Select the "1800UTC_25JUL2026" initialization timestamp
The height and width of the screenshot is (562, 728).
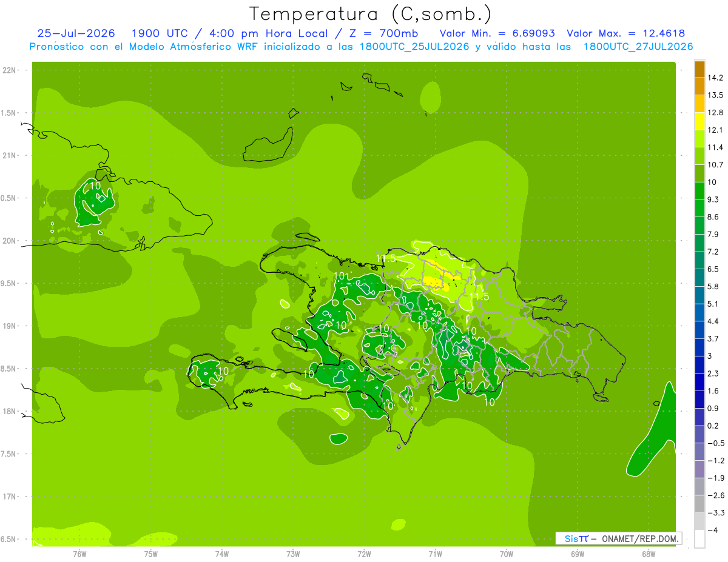point(415,47)
